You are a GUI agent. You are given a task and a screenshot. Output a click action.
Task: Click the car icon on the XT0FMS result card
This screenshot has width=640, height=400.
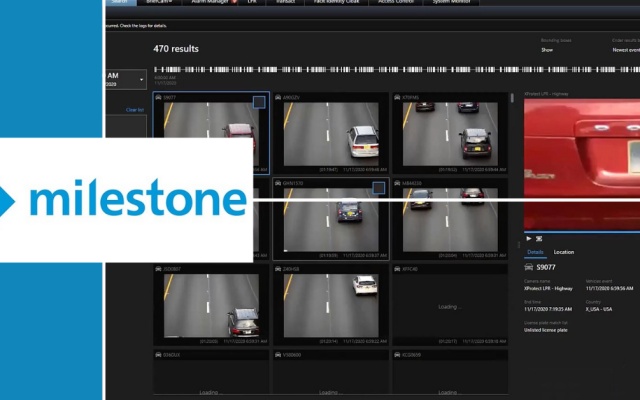pyautogui.click(x=397, y=98)
